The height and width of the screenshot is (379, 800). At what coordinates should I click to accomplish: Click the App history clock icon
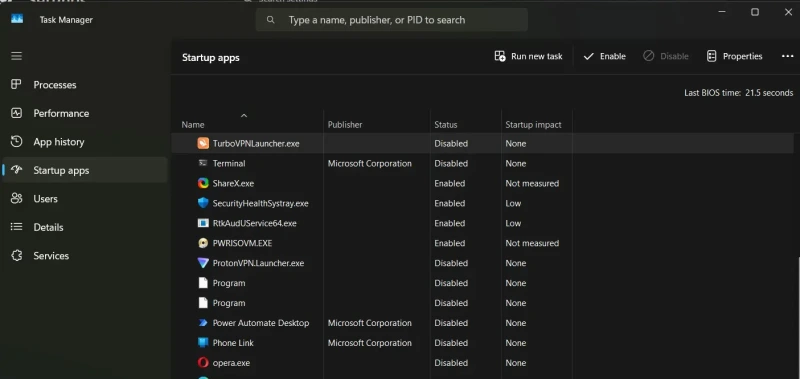tap(16, 142)
